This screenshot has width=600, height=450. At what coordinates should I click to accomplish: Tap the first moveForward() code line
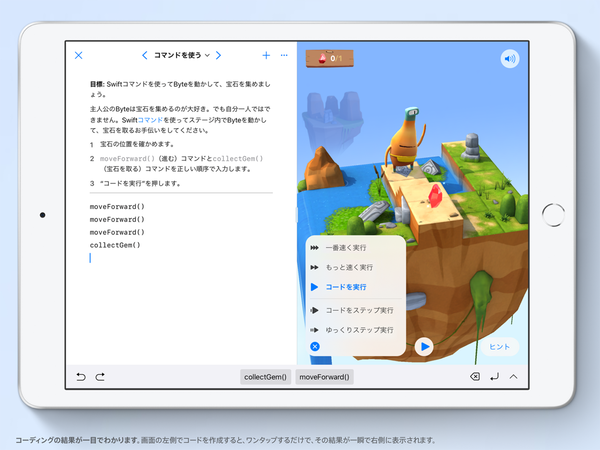pyautogui.click(x=117, y=207)
